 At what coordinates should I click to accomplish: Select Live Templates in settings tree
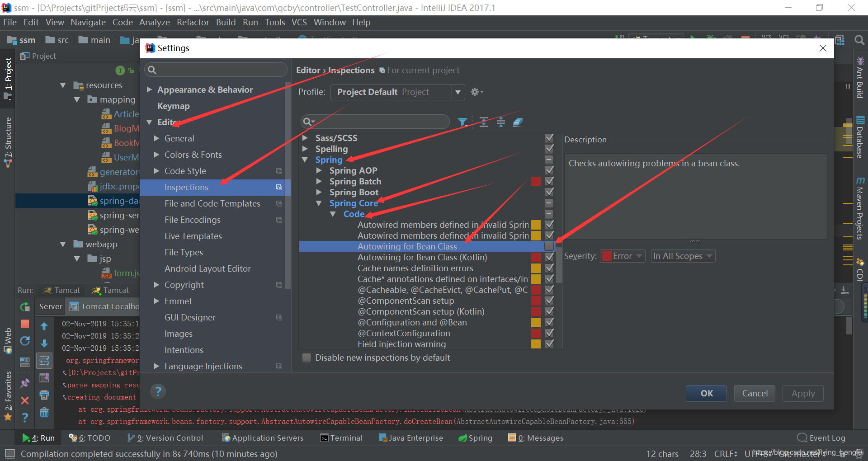click(193, 236)
